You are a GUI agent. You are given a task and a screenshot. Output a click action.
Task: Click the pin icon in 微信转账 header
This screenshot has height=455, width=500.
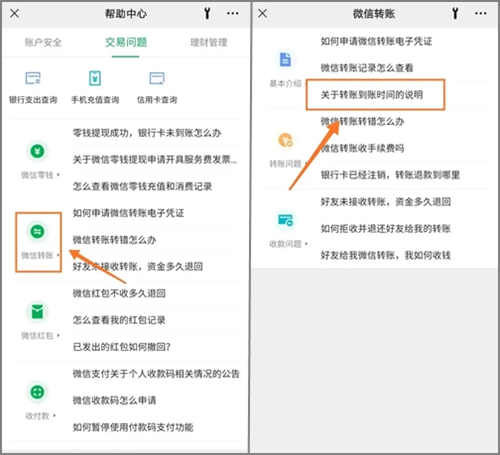(x=455, y=14)
